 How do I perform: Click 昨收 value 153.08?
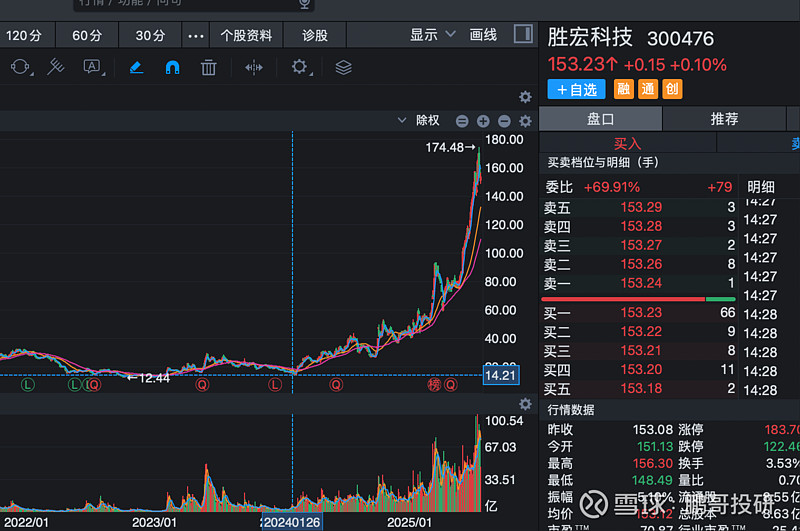(653, 429)
